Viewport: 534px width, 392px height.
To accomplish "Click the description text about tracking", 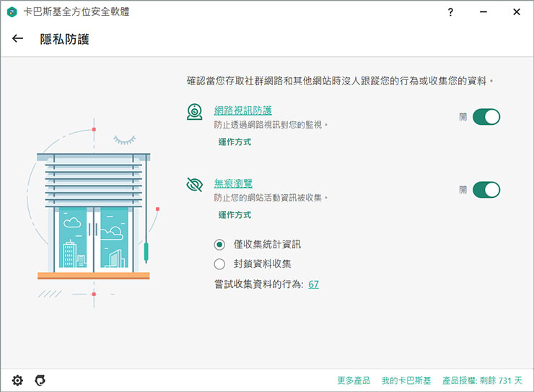I will 340,81.
